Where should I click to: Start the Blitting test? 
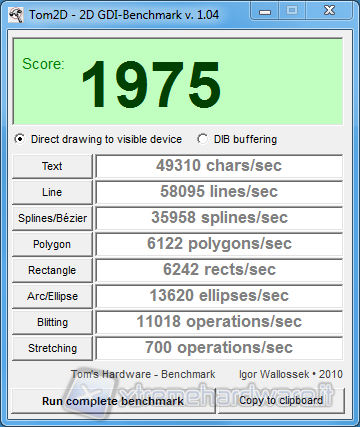pos(52,322)
